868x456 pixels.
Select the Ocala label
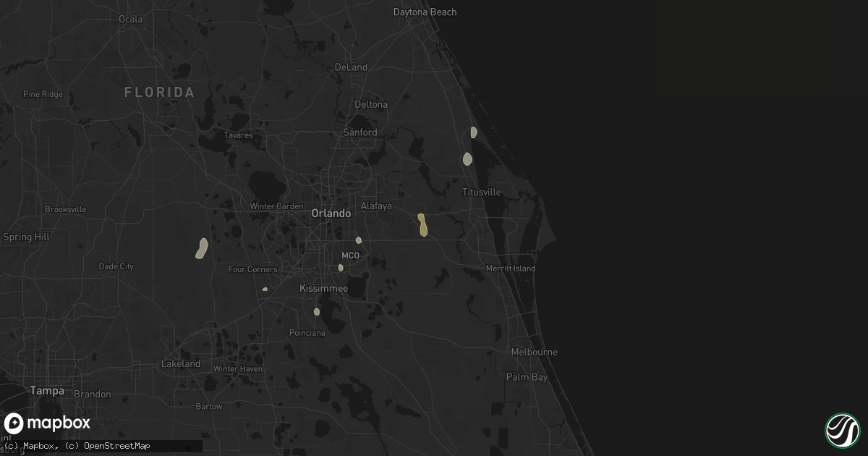(131, 20)
